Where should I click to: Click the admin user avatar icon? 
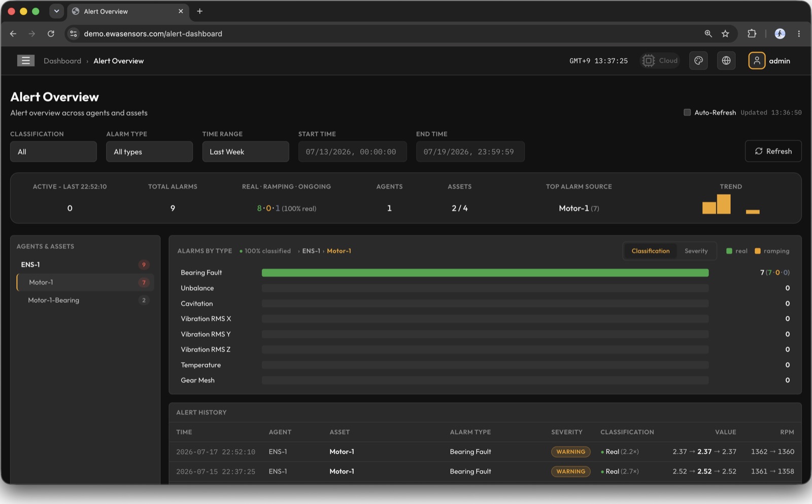pyautogui.click(x=757, y=61)
